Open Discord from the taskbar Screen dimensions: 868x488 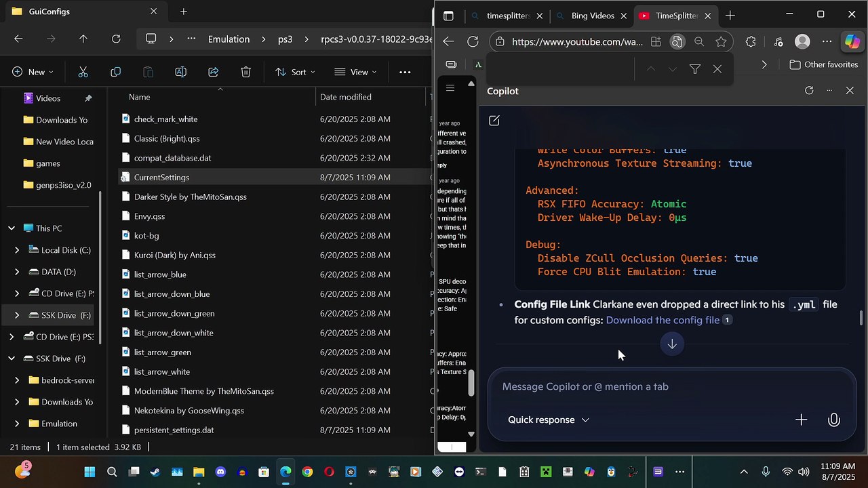coord(220,472)
